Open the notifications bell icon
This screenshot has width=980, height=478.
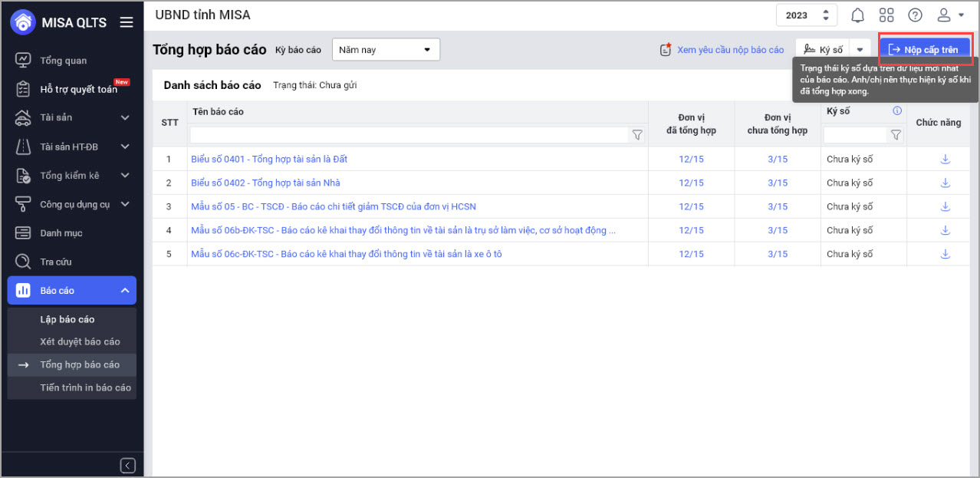[x=858, y=15]
